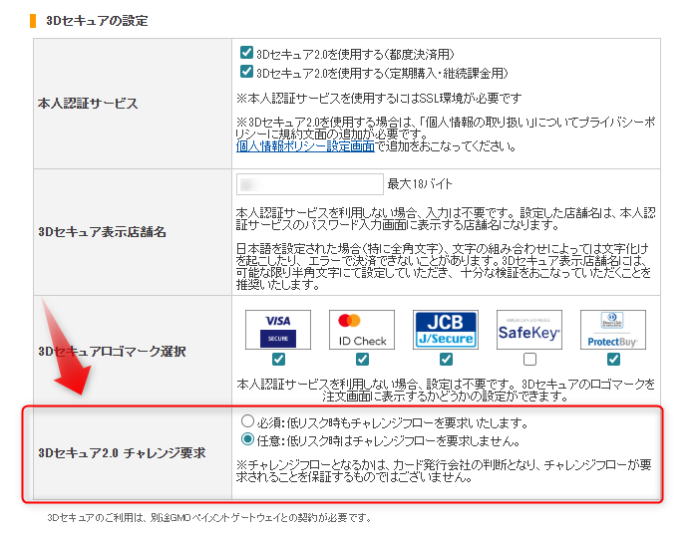This screenshot has width=695, height=534.
Task: Click the 3Dセキュア表示店舗名 text input field
Action: click(x=310, y=184)
